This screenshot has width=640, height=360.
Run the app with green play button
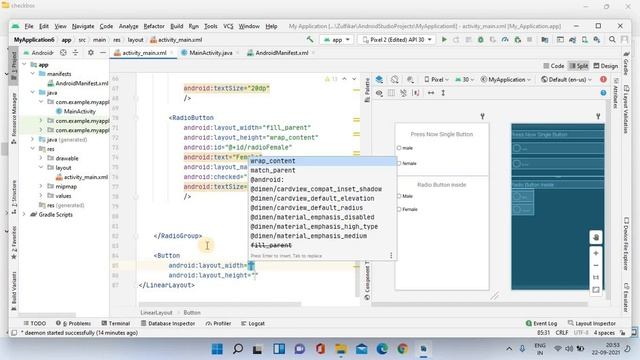click(444, 40)
